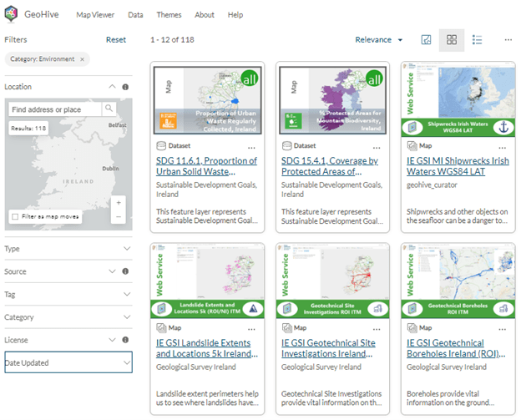The width and height of the screenshot is (521, 420).
Task: Click the GeoHive site title
Action: click(42, 14)
